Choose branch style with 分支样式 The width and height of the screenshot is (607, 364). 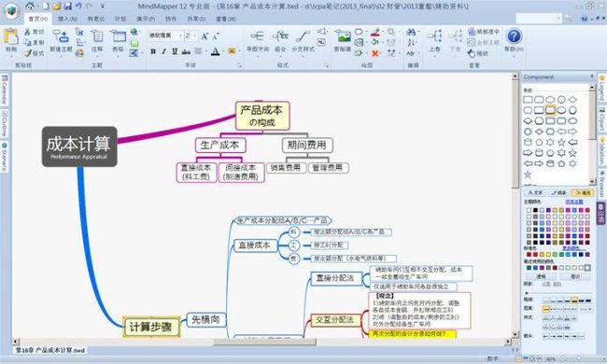coord(303,41)
